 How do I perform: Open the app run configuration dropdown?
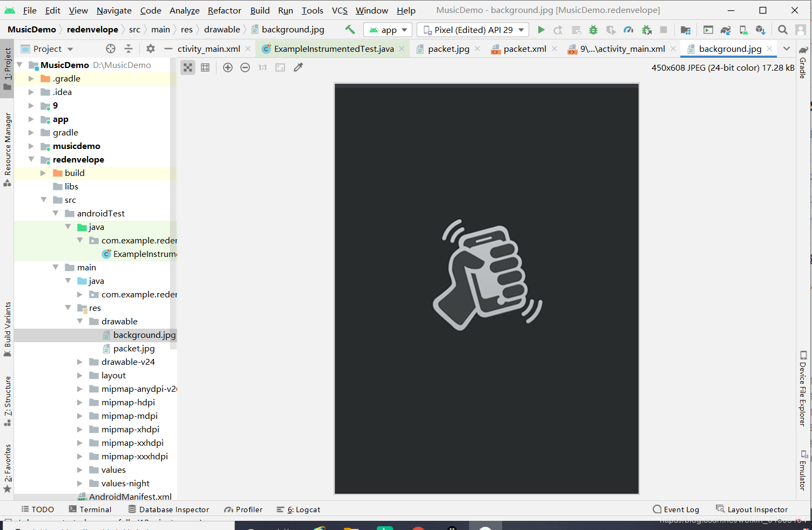point(388,30)
